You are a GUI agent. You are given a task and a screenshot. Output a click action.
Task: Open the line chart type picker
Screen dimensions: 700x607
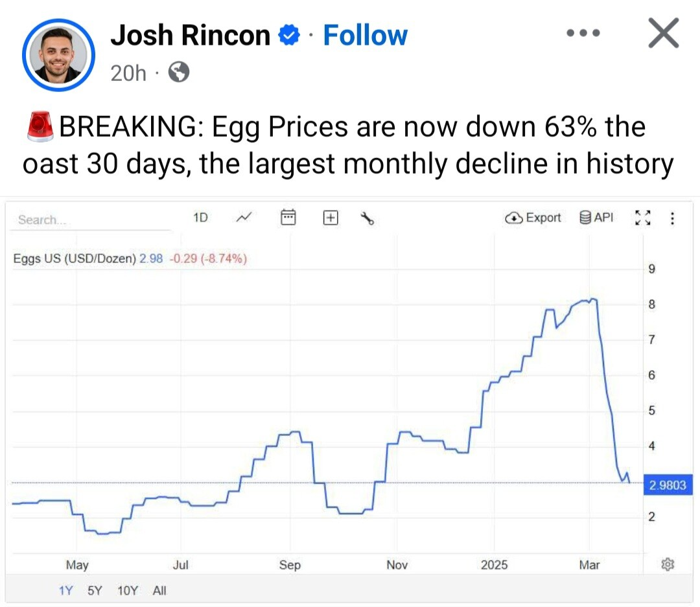(x=244, y=218)
